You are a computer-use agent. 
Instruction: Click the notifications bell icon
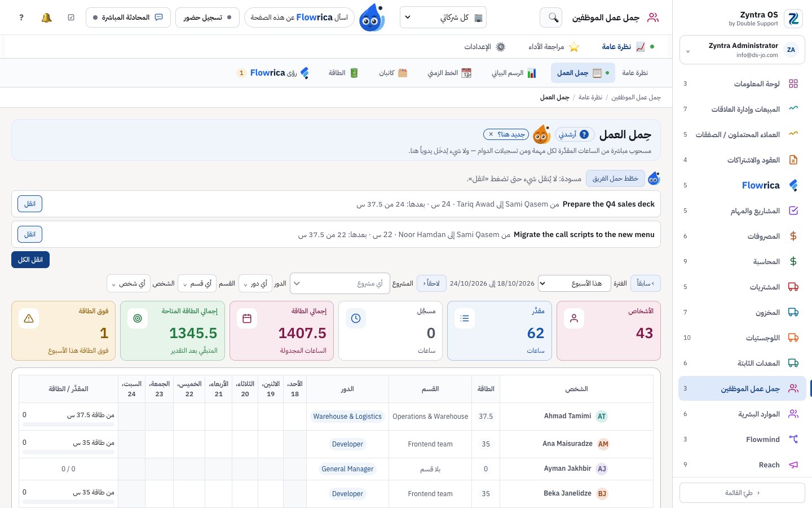pos(47,17)
